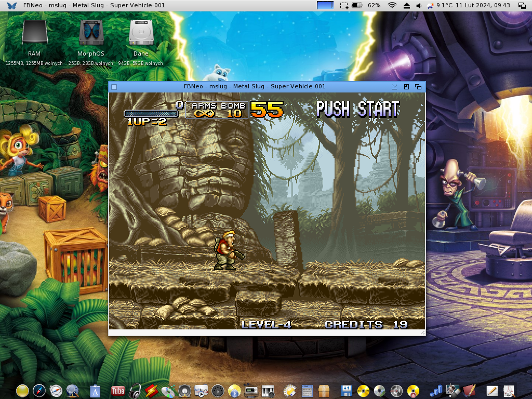
Task: Click the LEVEL-4 text in game
Action: coord(267,325)
